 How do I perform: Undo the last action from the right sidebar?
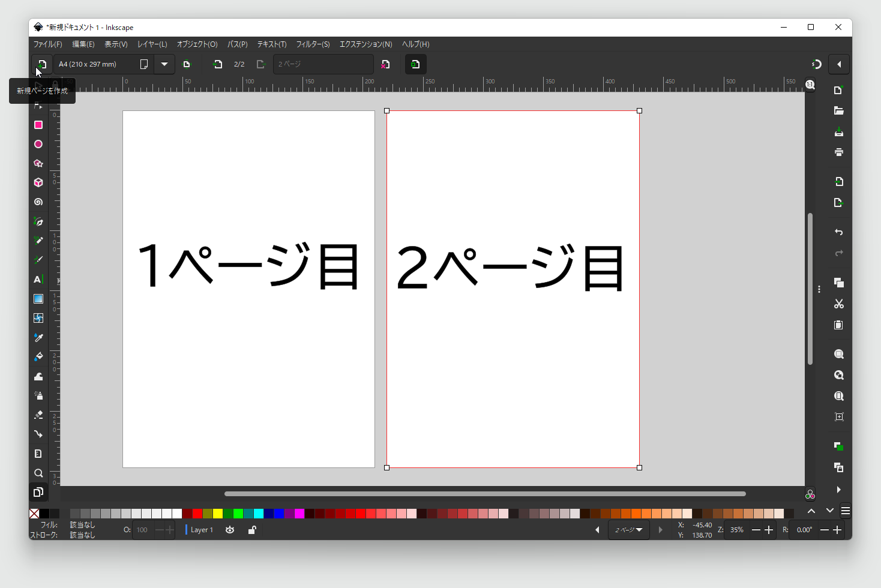coord(838,232)
